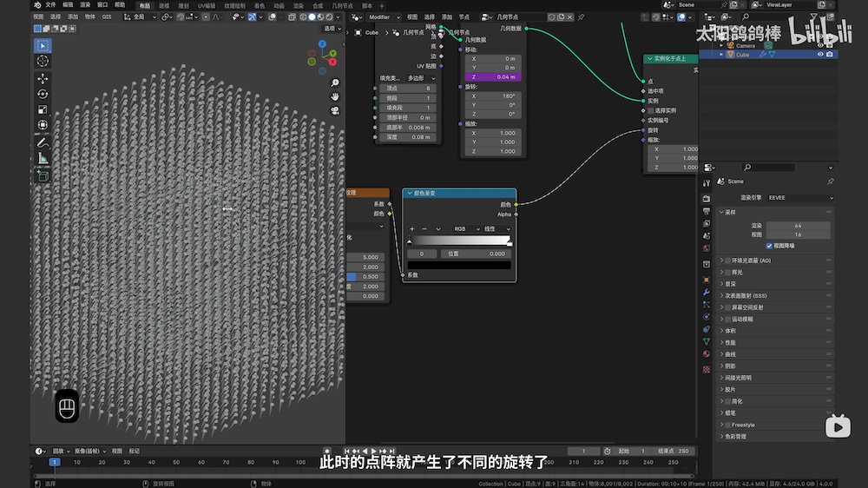
Task: Enable the 屏幕空间反射 checkbox
Action: [x=728, y=307]
